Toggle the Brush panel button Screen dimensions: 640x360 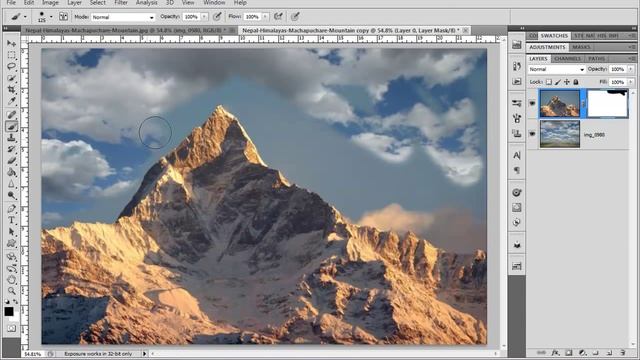(x=64, y=17)
